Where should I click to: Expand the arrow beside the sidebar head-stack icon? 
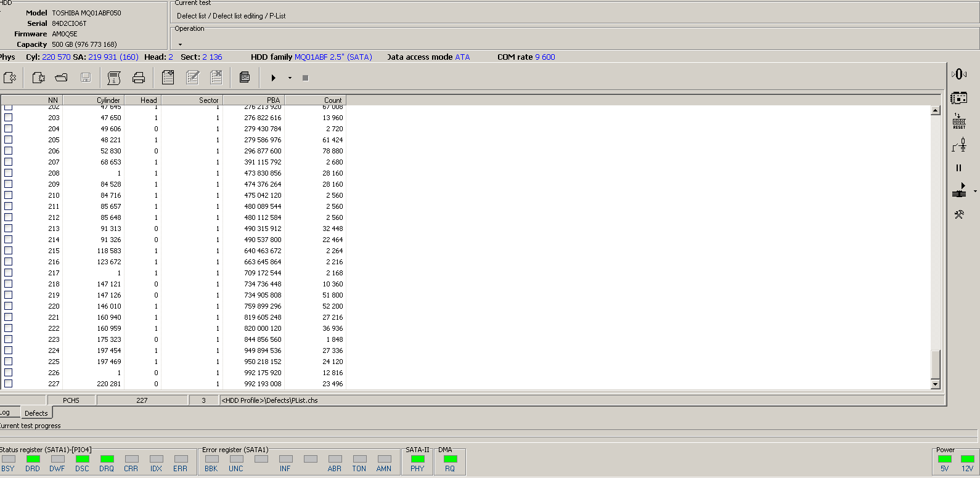click(975, 192)
